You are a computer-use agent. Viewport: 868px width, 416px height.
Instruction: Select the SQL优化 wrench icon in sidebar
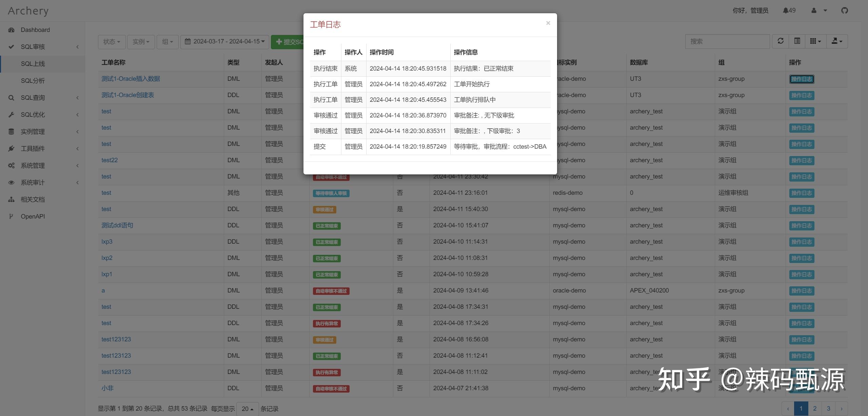(x=12, y=115)
